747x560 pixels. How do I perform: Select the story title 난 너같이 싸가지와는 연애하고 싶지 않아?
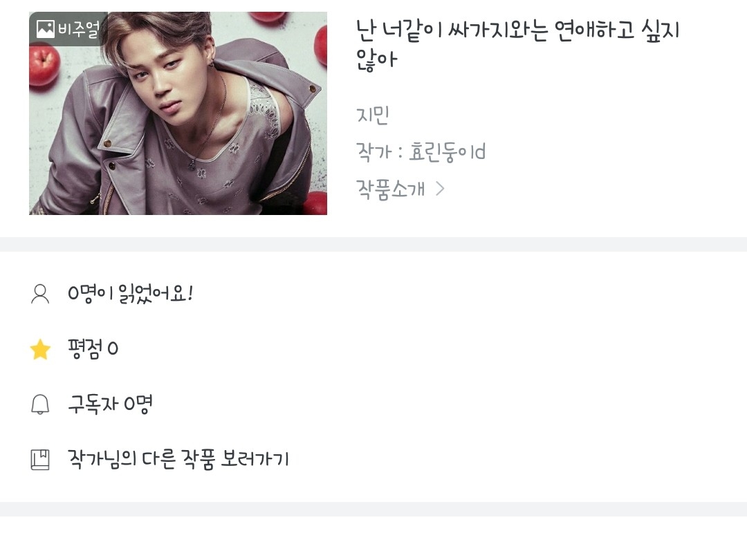pyautogui.click(x=517, y=44)
